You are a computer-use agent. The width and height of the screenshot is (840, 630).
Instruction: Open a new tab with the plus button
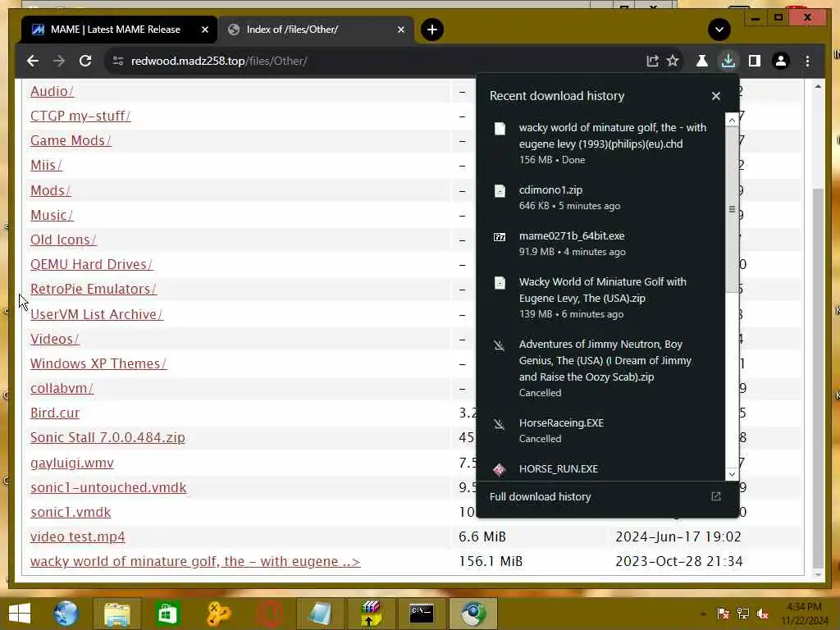432,30
